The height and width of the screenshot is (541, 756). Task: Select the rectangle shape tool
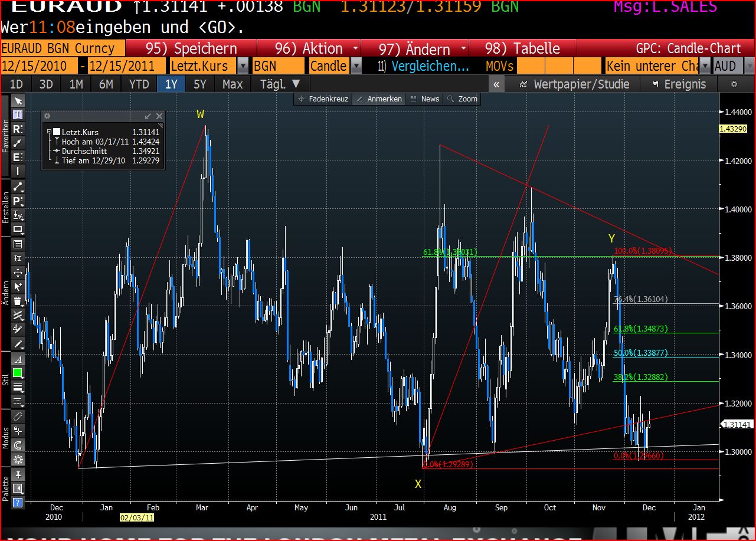pyautogui.click(x=18, y=229)
